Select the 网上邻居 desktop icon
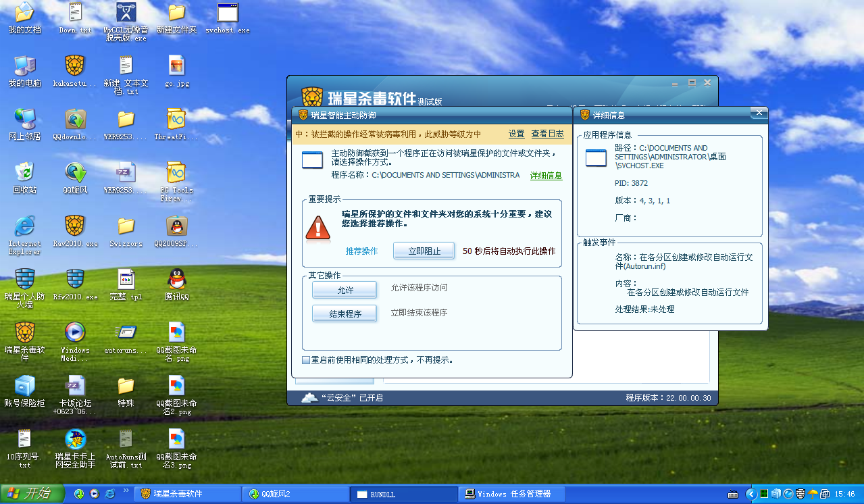The height and width of the screenshot is (504, 864). pos(24,124)
